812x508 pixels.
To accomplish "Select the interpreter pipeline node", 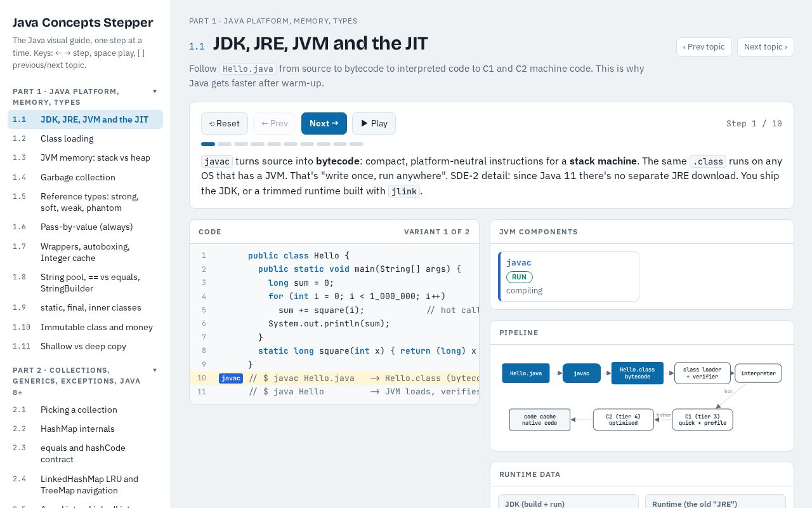I will click(x=758, y=373).
